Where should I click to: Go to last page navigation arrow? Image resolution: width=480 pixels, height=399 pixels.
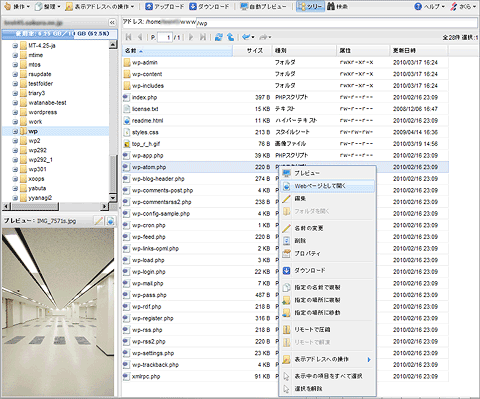(x=202, y=37)
